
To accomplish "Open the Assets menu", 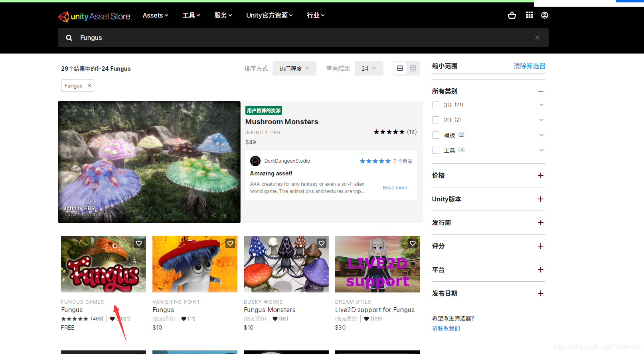I will pyautogui.click(x=155, y=15).
